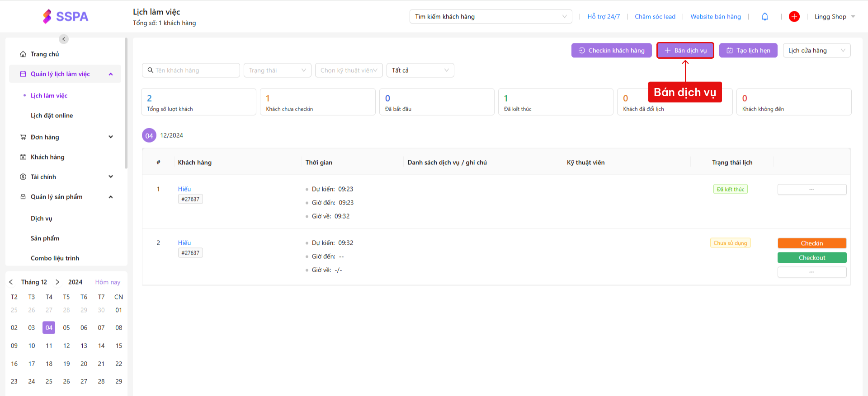Click the Khách hàng contact icon
This screenshot has height=396, width=868.
(x=23, y=157)
